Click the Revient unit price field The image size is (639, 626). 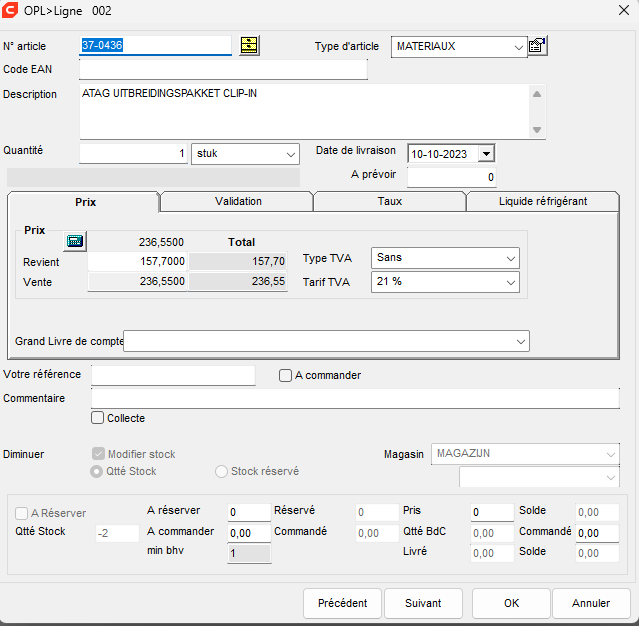coord(137,261)
